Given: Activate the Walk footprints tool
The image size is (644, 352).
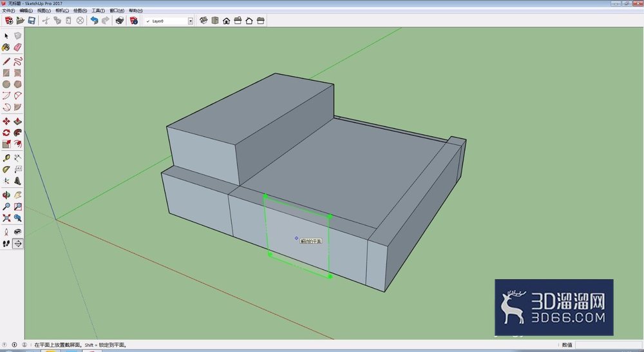Looking at the screenshot, I should (6, 244).
